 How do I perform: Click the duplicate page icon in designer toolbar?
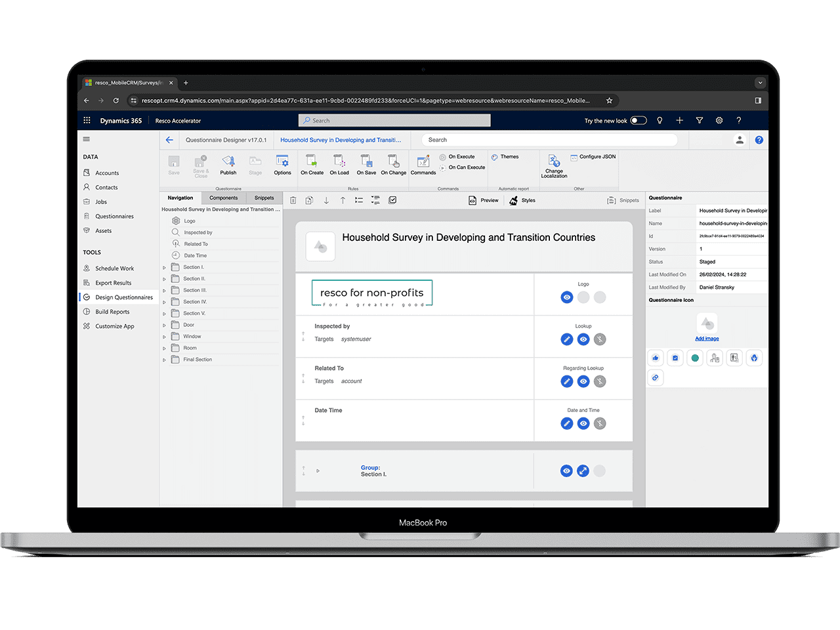(x=309, y=200)
